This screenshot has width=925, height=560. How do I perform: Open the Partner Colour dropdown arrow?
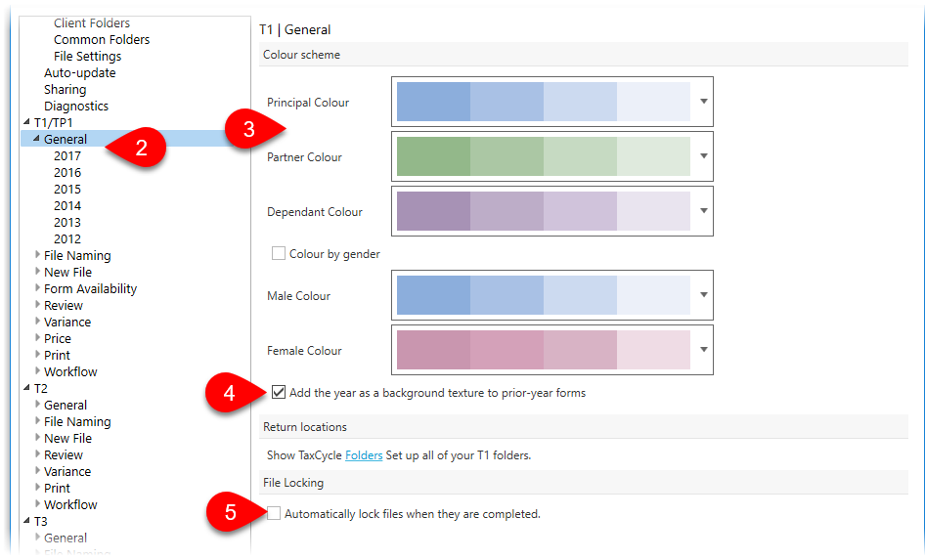pyautogui.click(x=703, y=156)
